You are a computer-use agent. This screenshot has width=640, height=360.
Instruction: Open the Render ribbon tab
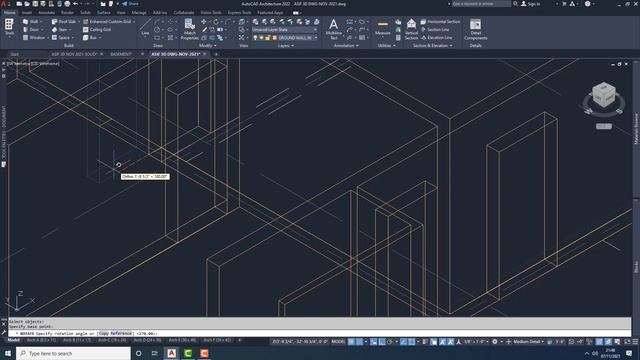point(67,13)
